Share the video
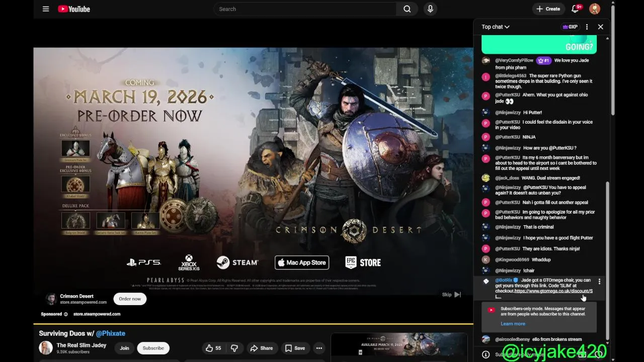Screen dimensions: 644x362 (x=262, y=348)
